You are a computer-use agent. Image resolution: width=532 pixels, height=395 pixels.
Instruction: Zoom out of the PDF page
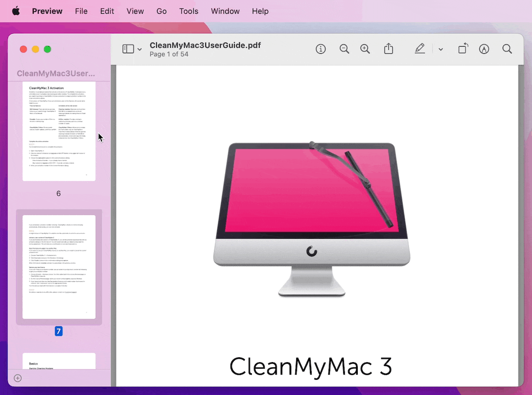click(344, 49)
